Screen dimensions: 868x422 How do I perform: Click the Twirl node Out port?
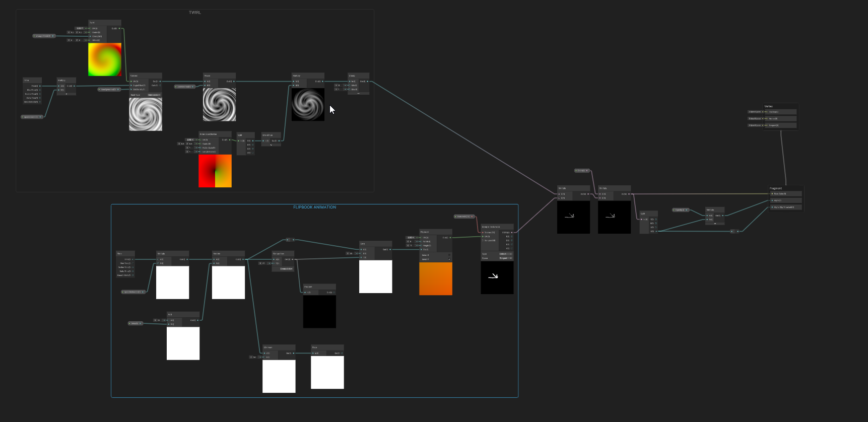119,28
